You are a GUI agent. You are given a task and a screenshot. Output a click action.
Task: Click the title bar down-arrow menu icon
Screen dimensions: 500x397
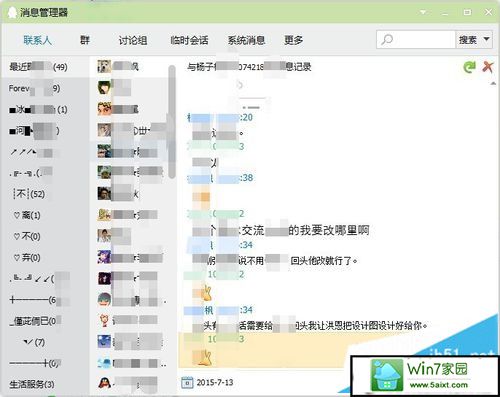tap(423, 12)
